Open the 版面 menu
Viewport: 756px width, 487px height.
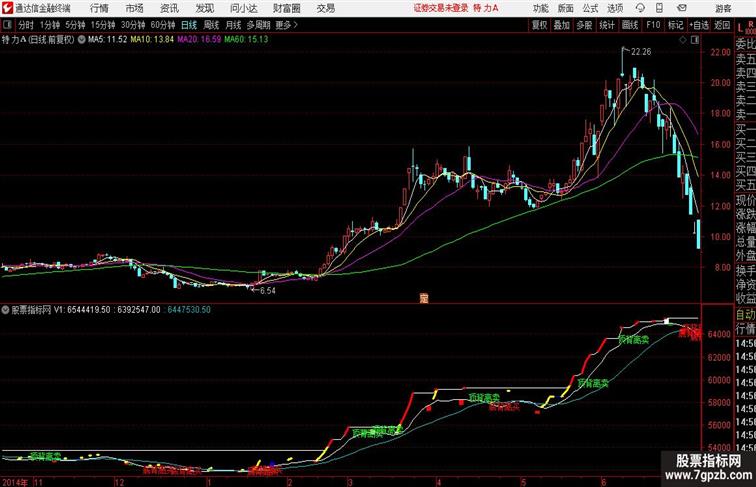(566, 8)
